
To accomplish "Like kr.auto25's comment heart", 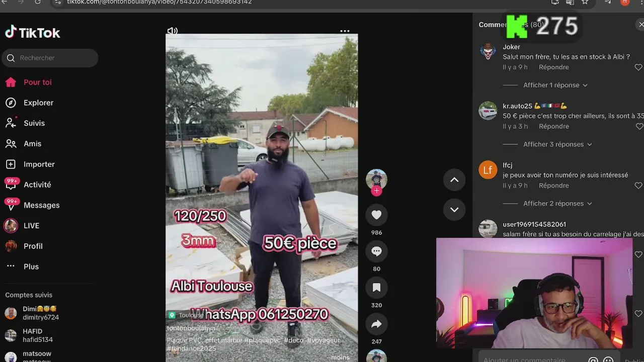I will click(639, 127).
